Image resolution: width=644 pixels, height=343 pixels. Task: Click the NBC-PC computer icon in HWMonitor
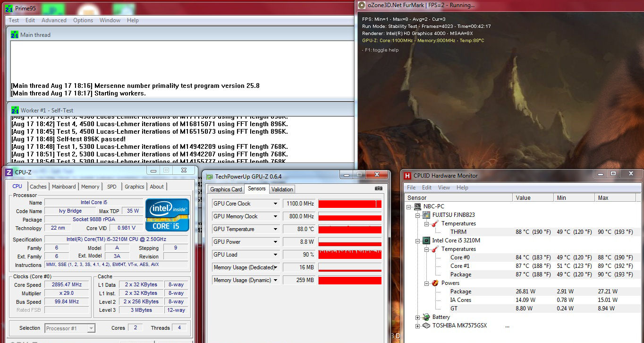(418, 206)
